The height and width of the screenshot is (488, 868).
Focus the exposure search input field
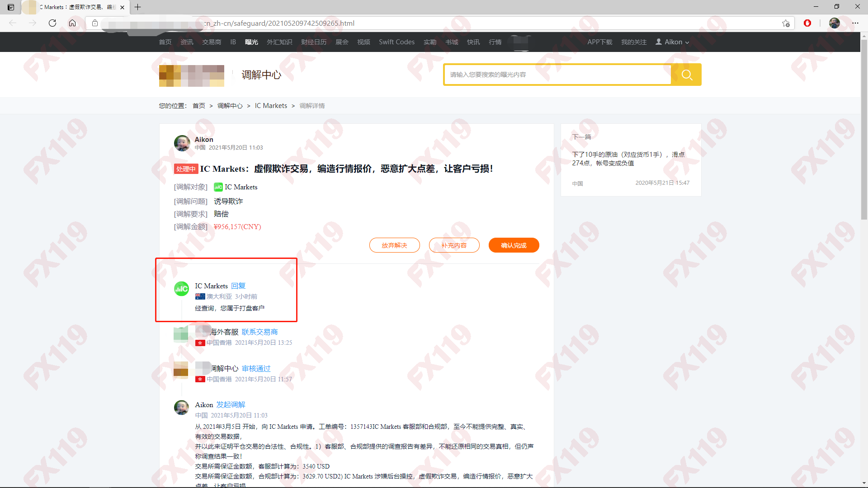[x=558, y=75]
